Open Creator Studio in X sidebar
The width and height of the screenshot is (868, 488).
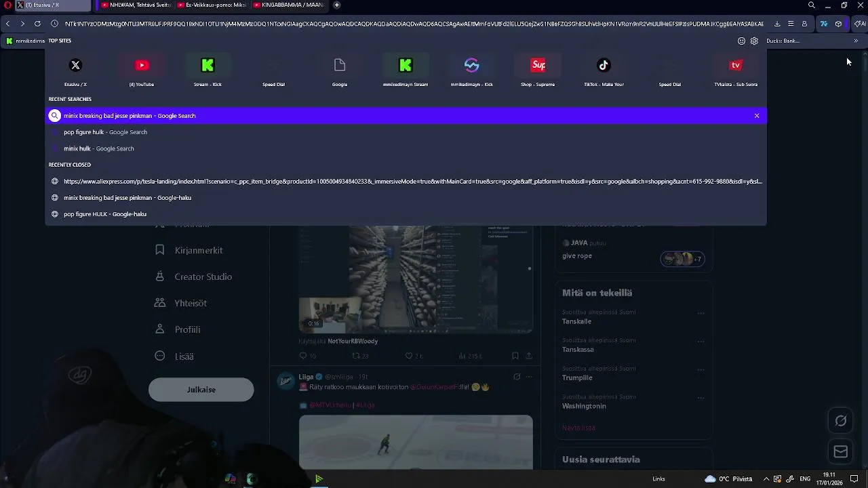click(194, 277)
